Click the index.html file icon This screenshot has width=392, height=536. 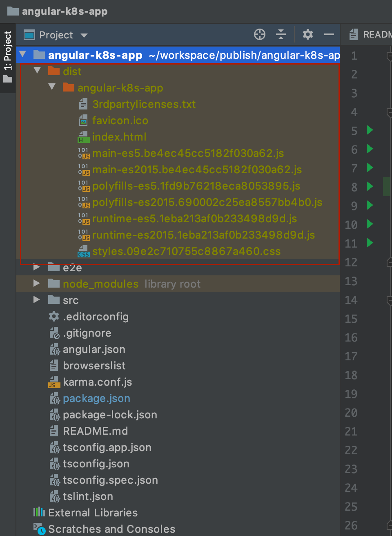tap(83, 136)
